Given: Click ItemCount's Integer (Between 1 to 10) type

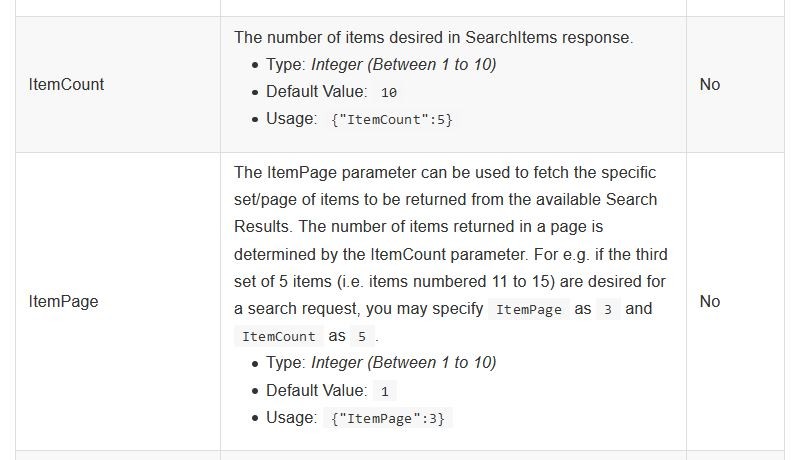Looking at the screenshot, I should [404, 65].
